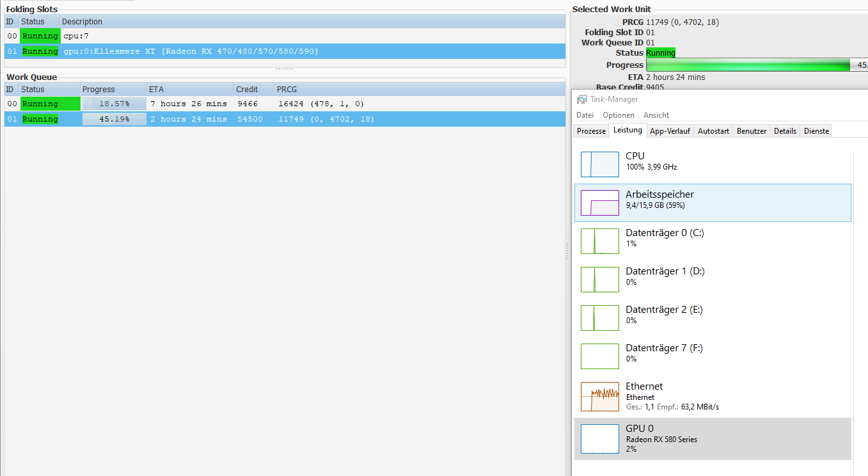Click the 18.57% progress bar

(x=114, y=104)
